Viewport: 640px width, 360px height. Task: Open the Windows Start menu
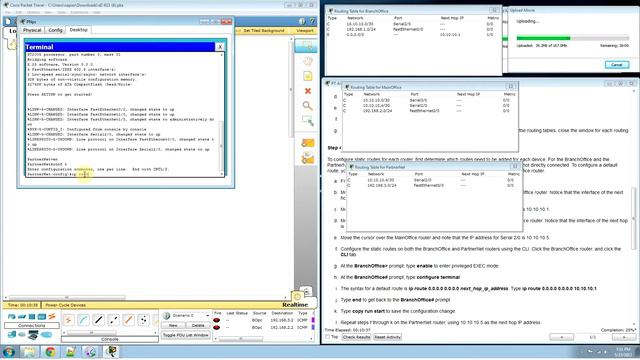point(9,352)
